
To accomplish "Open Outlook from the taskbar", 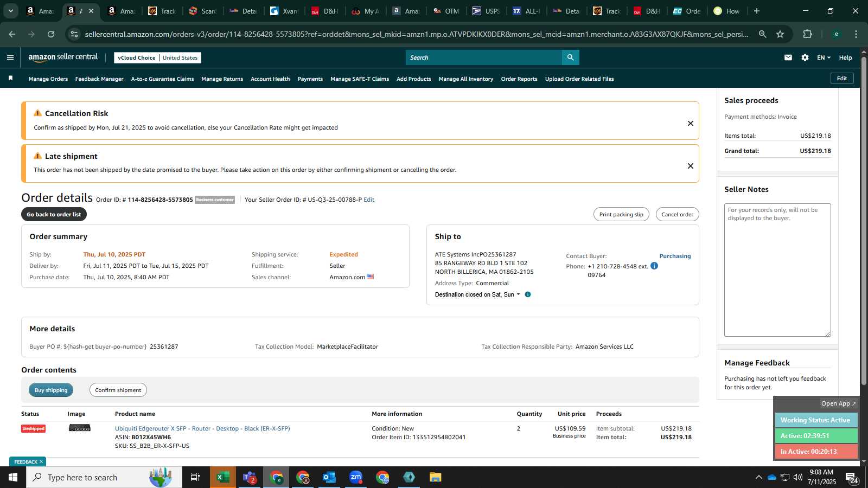I will click(329, 477).
